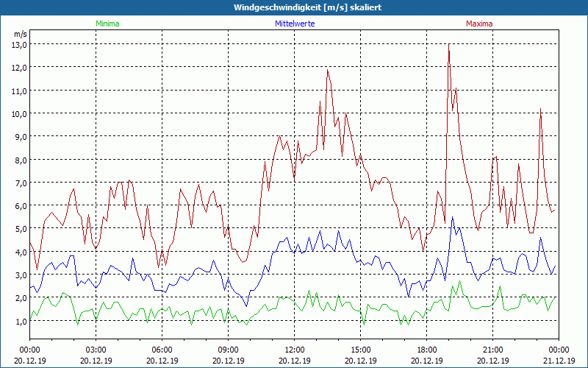
Task: Select the 03:00 time axis label
Action: (96, 349)
